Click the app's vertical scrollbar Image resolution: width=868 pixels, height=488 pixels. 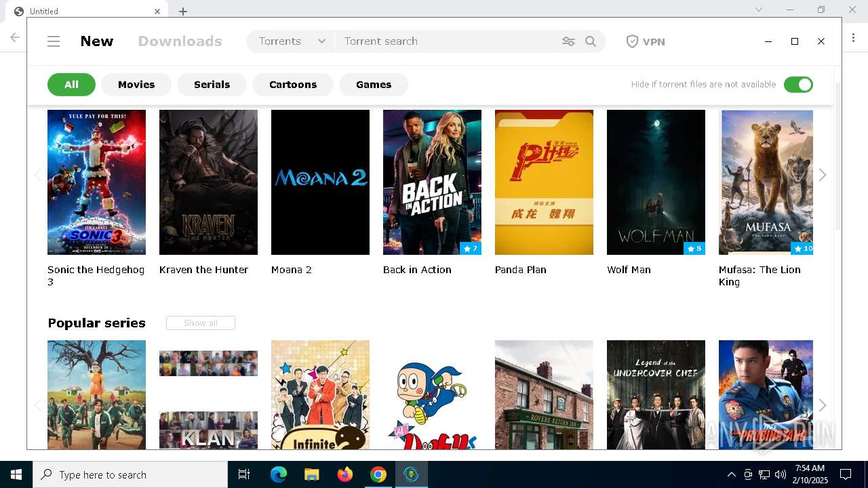[837, 156]
